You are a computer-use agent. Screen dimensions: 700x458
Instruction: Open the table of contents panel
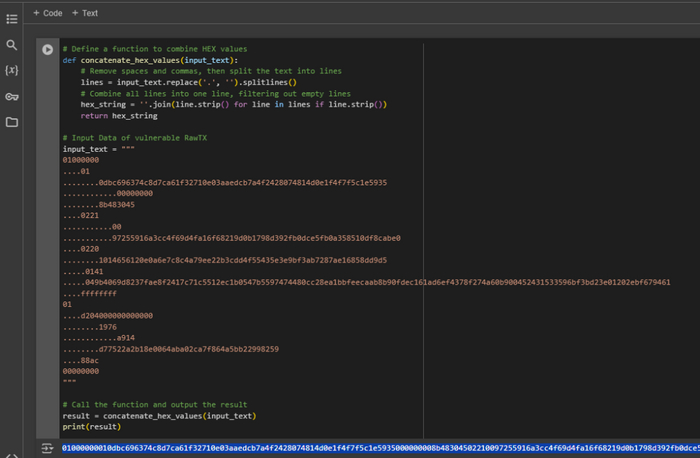point(12,19)
